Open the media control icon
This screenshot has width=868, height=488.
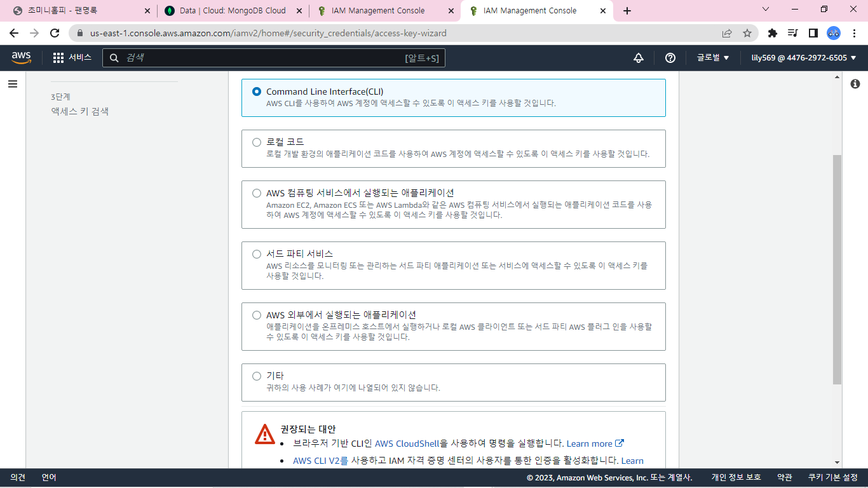pos(793,33)
